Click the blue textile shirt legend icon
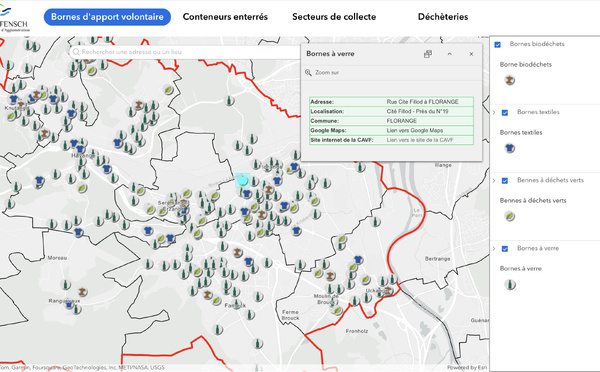Viewport: 600px width, 372px height. coord(510,148)
